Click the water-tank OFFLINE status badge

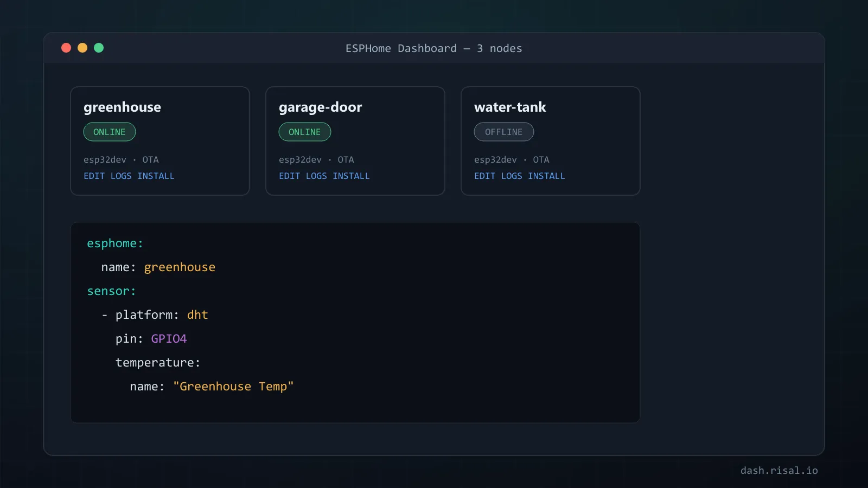coord(504,132)
